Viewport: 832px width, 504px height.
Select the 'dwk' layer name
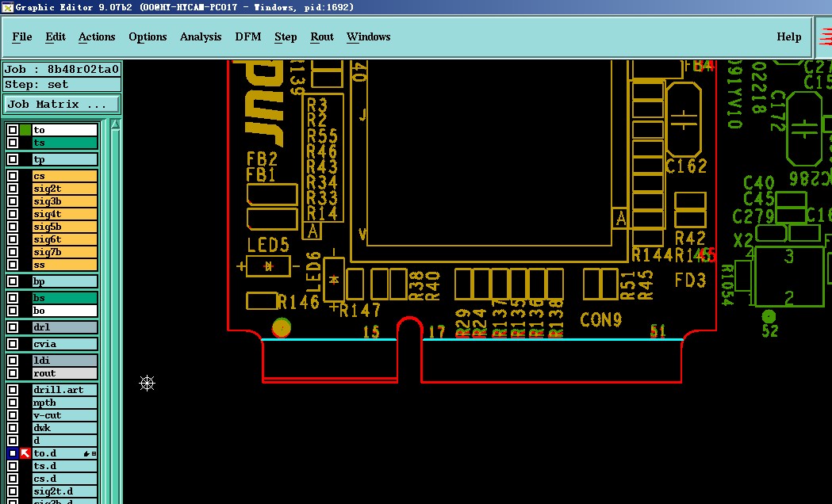[x=65, y=428]
